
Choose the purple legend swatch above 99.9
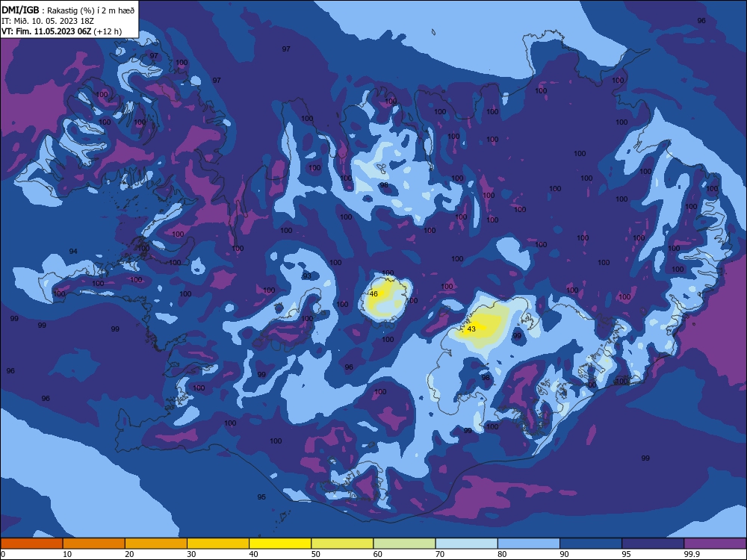[x=715, y=544]
